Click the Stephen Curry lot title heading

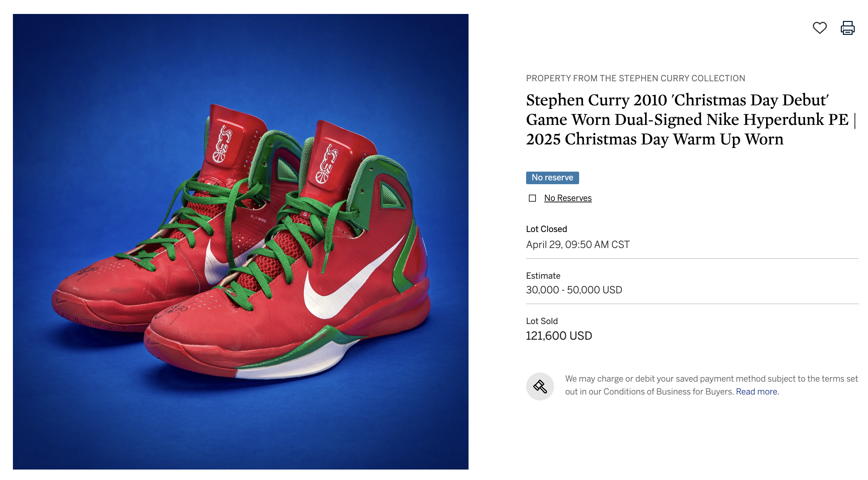677,119
